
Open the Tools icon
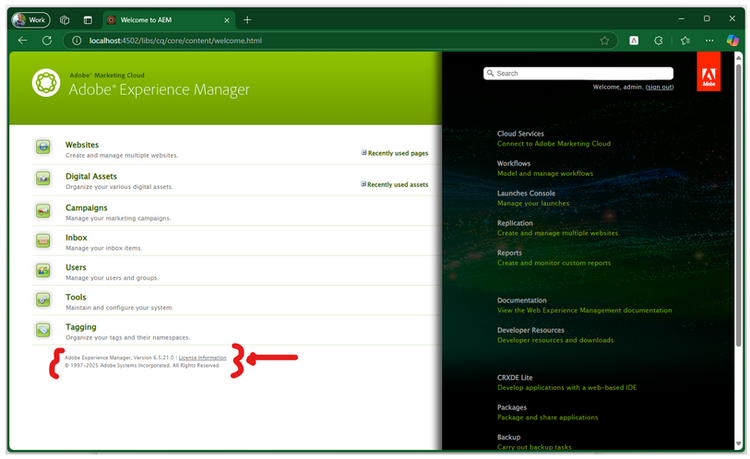click(x=43, y=300)
